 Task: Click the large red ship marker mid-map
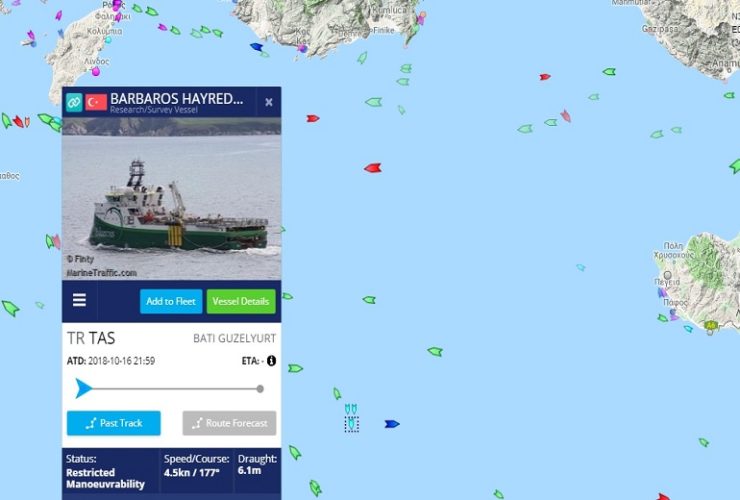pyautogui.click(x=373, y=168)
